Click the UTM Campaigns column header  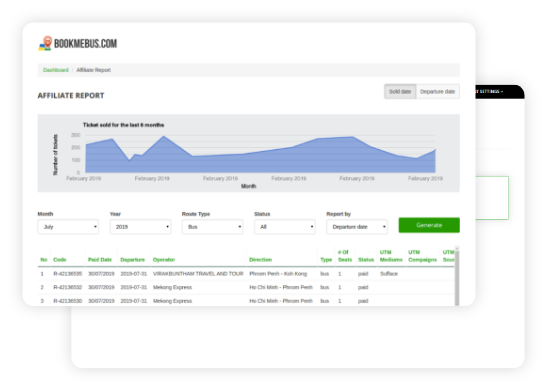click(422, 256)
